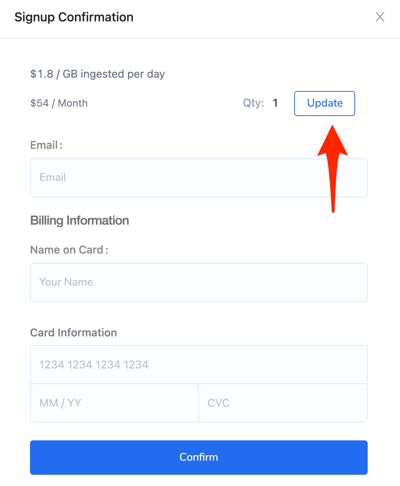Click the Signup Confirmation title text
The height and width of the screenshot is (486, 400).
[74, 17]
